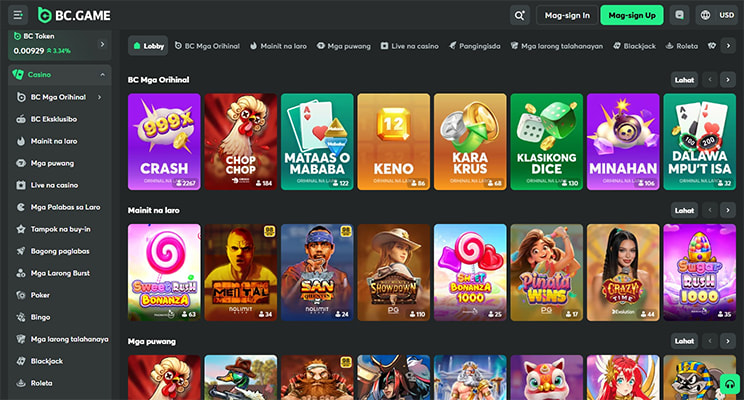Image resolution: width=744 pixels, height=400 pixels.
Task: Open the Keno game tile
Action: click(x=393, y=142)
